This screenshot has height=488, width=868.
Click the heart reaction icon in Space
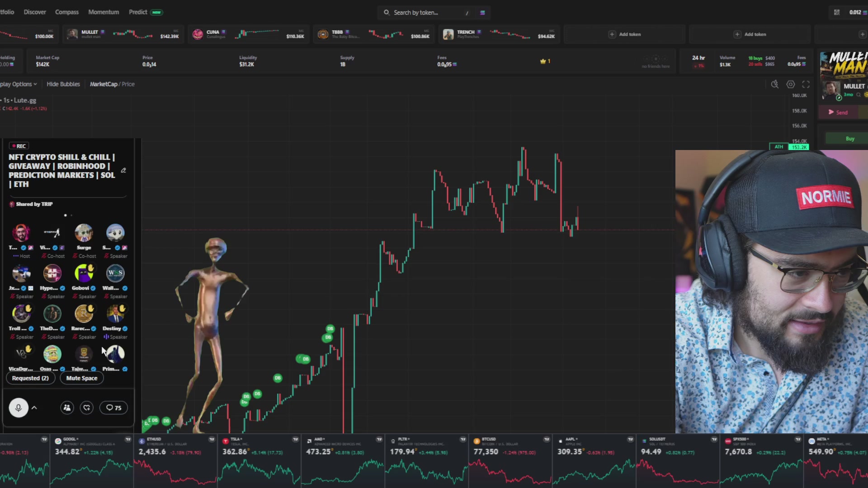click(87, 408)
